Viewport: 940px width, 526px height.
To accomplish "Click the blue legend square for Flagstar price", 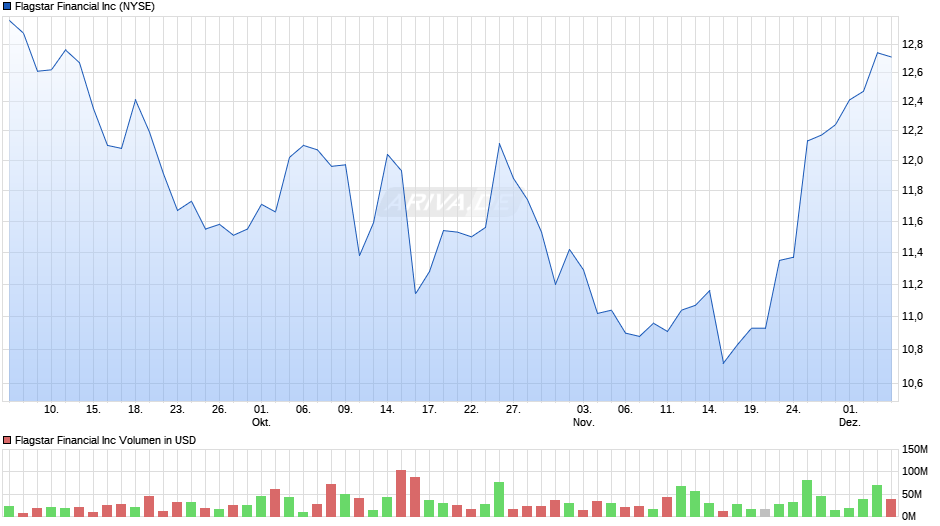I will (x=7, y=7).
